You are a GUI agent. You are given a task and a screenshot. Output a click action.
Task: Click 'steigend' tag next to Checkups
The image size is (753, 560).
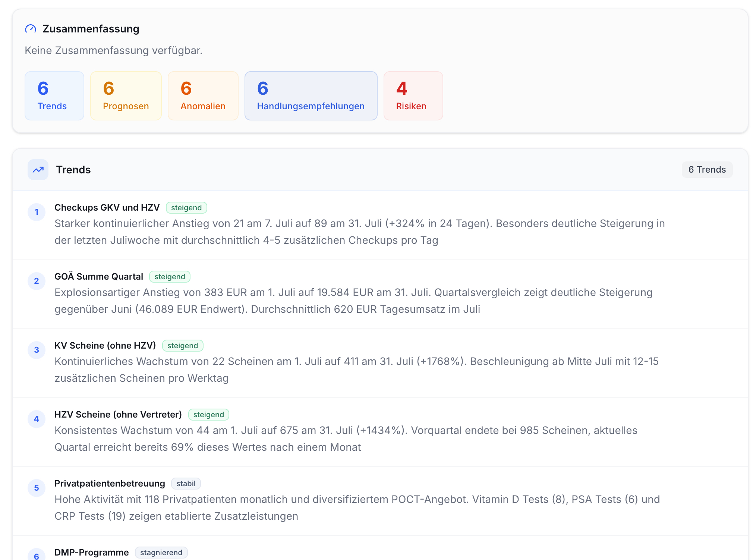(x=186, y=208)
